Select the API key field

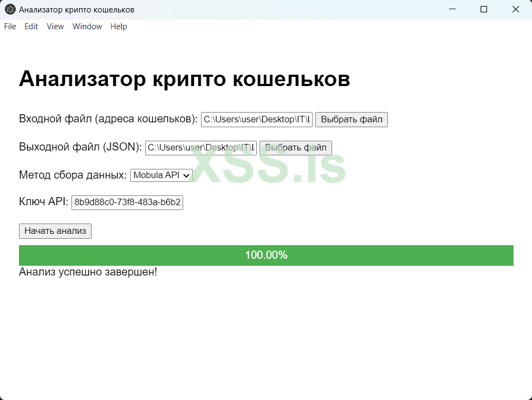tap(127, 202)
